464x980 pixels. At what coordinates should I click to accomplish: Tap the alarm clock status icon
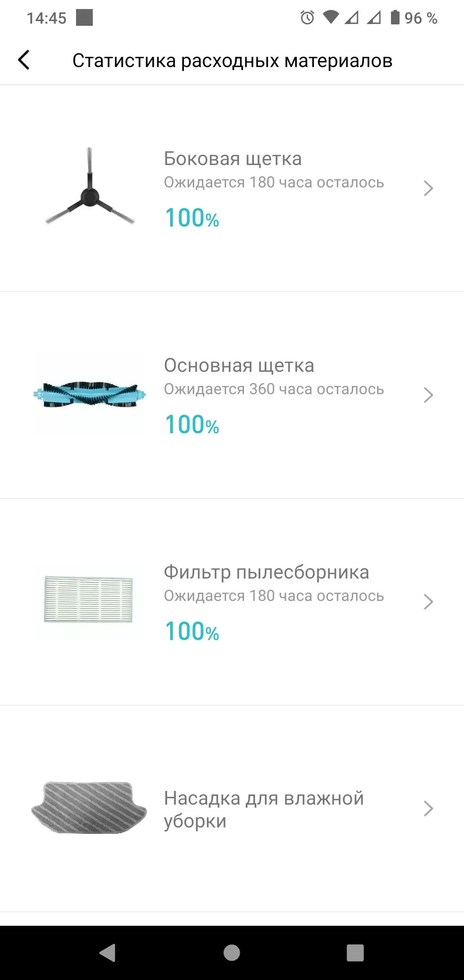(307, 18)
